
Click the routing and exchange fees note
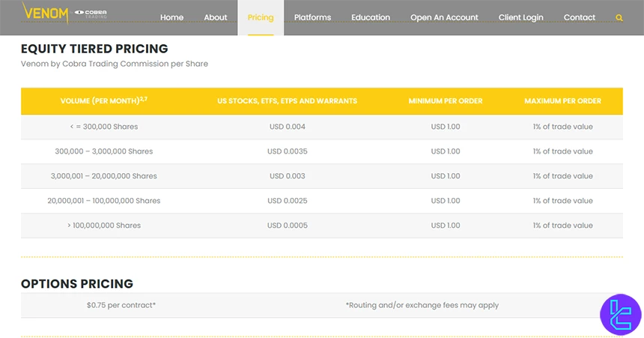pyautogui.click(x=422, y=305)
